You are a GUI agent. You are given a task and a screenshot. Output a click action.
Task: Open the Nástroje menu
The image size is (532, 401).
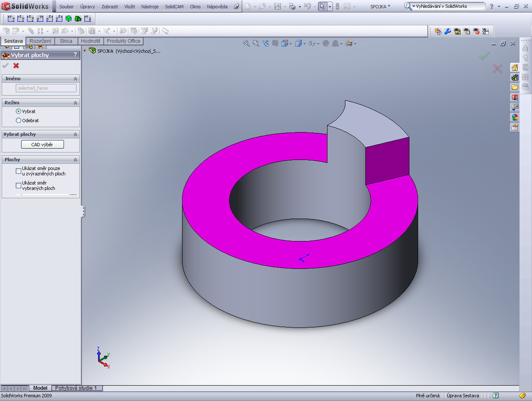150,7
